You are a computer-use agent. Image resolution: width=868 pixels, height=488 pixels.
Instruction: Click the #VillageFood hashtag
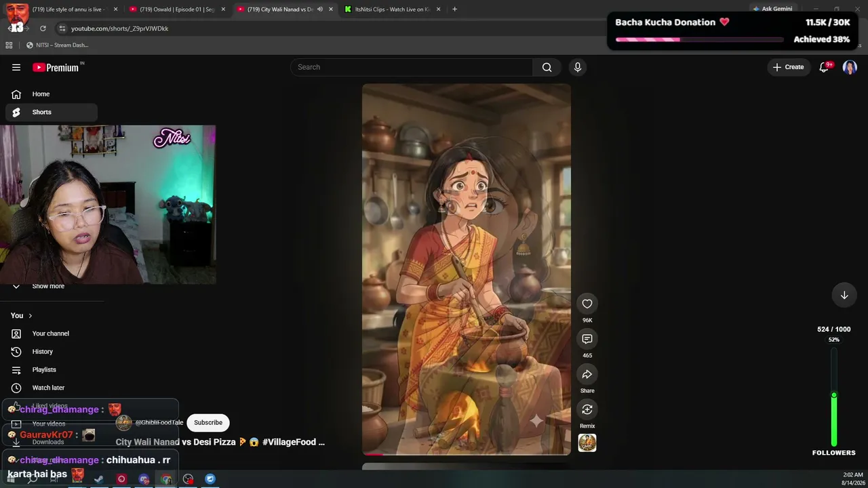point(290,442)
